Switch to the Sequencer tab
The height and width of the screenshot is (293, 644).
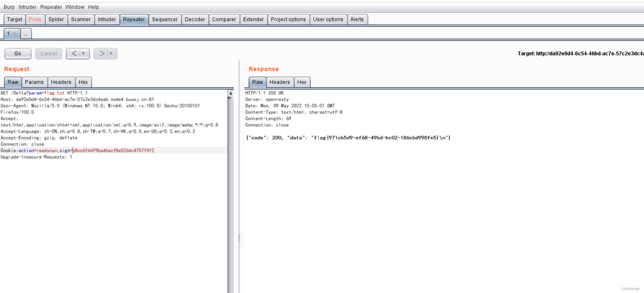tap(165, 19)
